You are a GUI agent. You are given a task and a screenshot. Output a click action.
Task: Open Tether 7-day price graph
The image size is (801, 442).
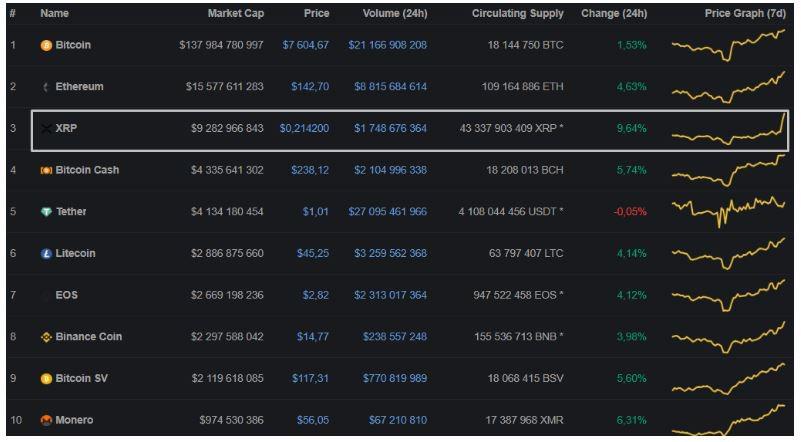pos(728,211)
